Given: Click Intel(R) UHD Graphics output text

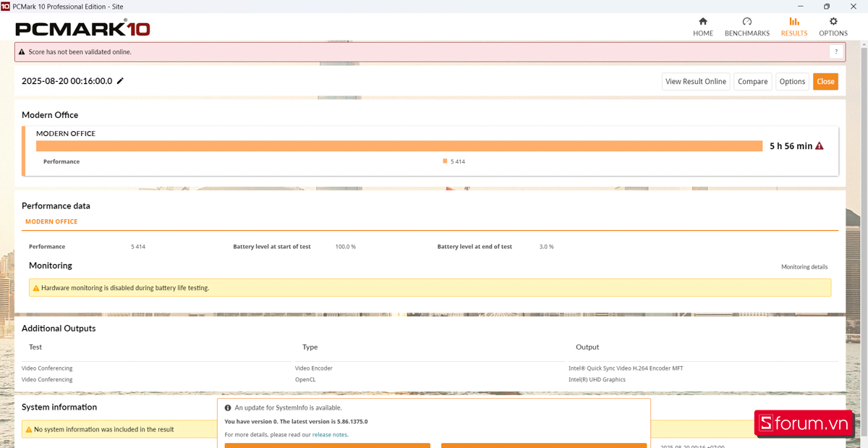Looking at the screenshot, I should click(597, 379).
